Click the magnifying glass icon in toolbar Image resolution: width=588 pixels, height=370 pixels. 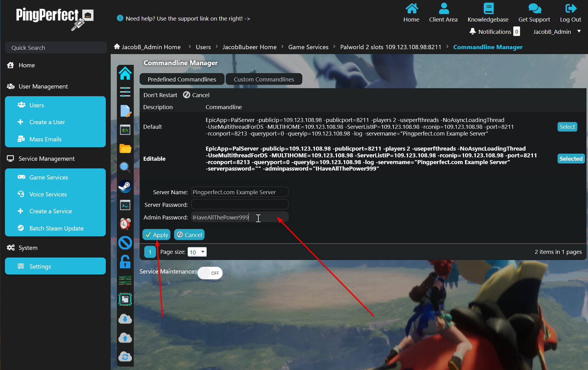(x=125, y=167)
